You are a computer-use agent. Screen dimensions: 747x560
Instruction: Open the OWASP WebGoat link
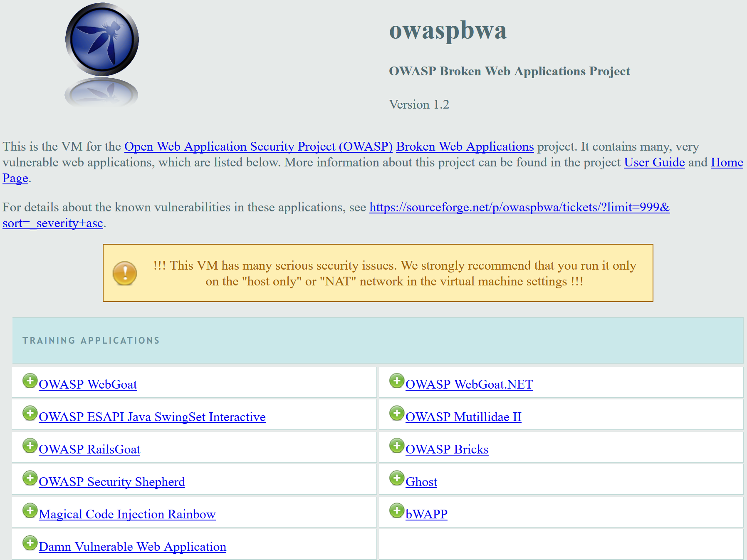[88, 384]
